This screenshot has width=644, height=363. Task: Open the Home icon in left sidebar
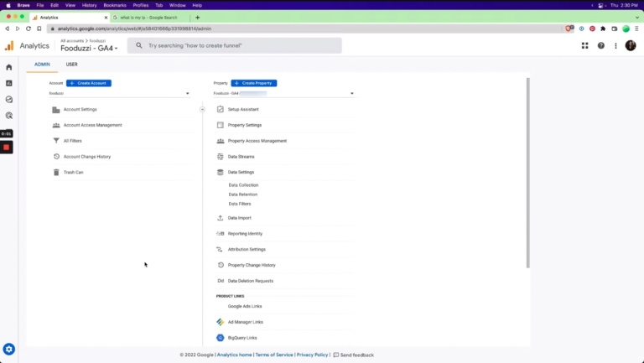click(x=9, y=67)
